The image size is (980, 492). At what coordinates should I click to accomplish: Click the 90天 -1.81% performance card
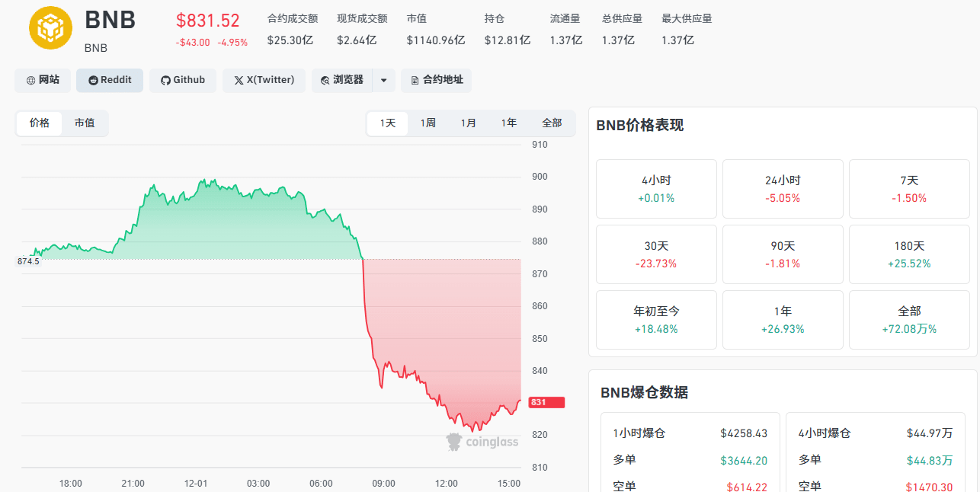(783, 254)
